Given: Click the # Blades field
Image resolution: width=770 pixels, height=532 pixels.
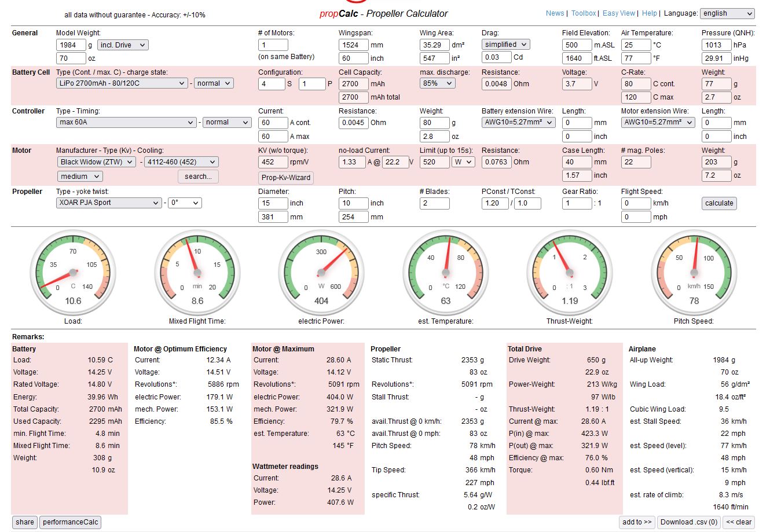Looking at the screenshot, I should [434, 203].
